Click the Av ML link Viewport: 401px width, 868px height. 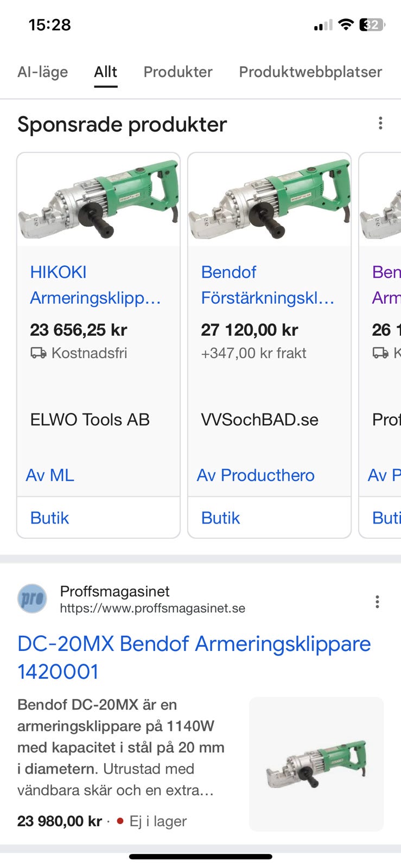pyautogui.click(x=50, y=475)
